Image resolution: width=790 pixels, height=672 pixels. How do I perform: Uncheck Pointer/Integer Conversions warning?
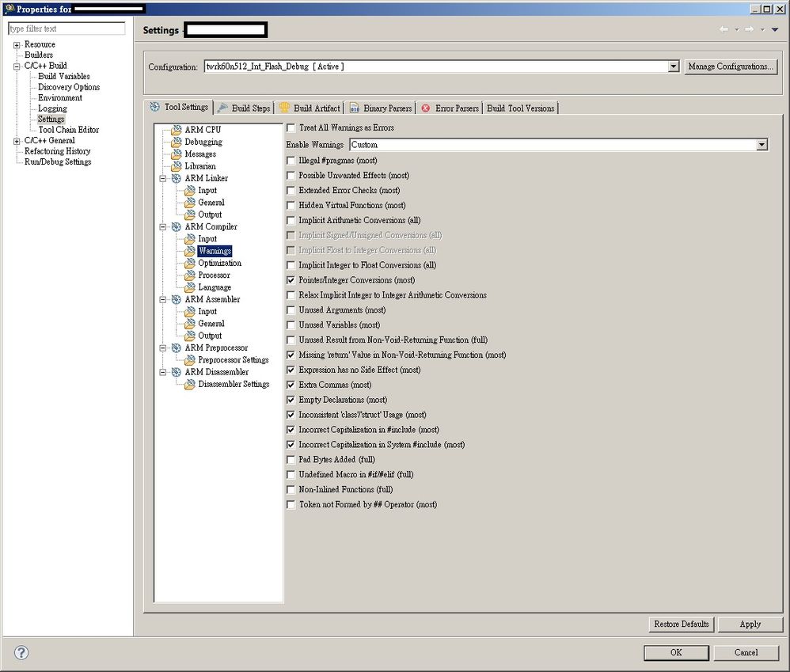291,280
